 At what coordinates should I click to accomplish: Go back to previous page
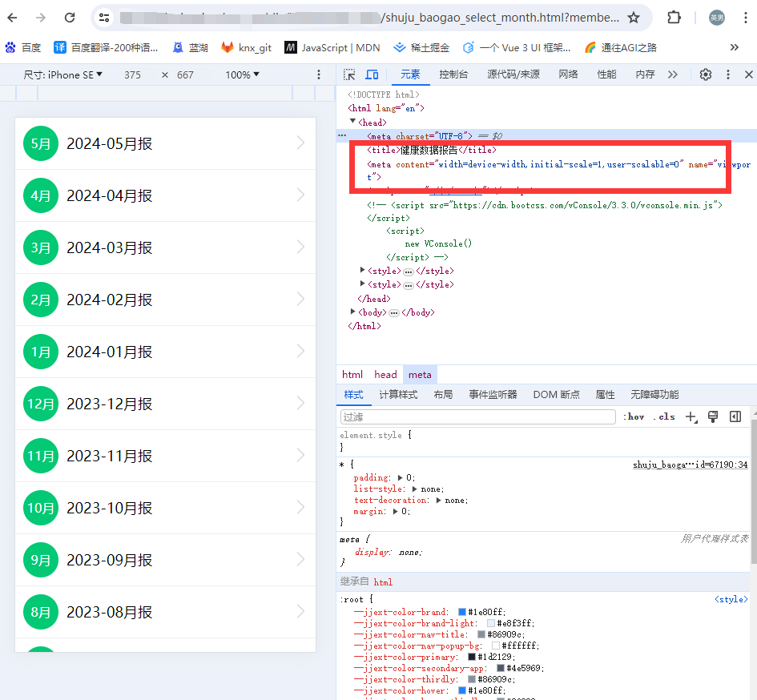point(13,18)
